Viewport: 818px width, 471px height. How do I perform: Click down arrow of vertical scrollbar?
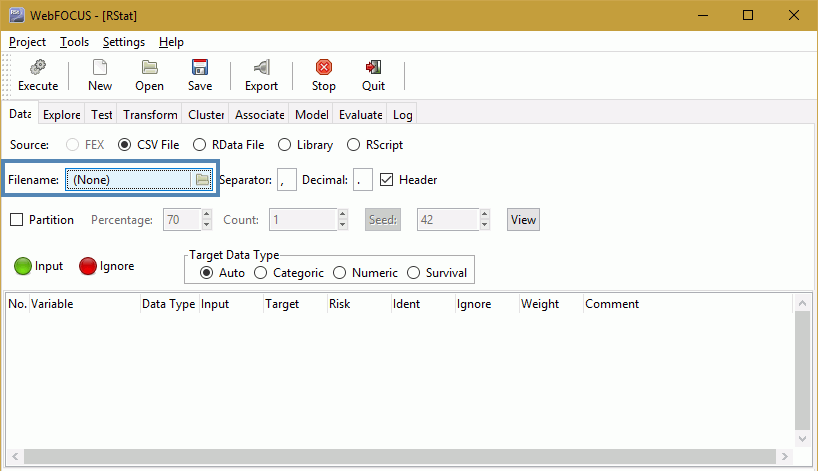point(802,439)
